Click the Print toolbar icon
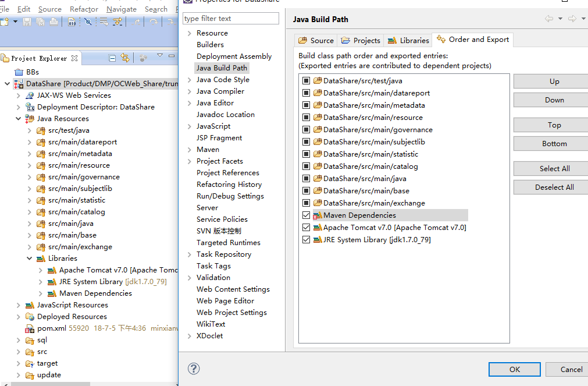Viewport: 588px width, 386px height. tap(54, 22)
